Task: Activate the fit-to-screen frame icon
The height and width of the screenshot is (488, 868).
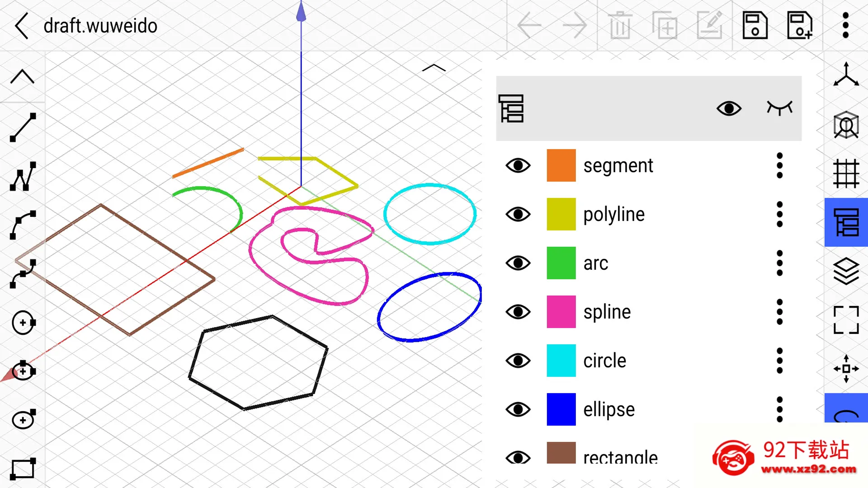Action: tap(846, 320)
